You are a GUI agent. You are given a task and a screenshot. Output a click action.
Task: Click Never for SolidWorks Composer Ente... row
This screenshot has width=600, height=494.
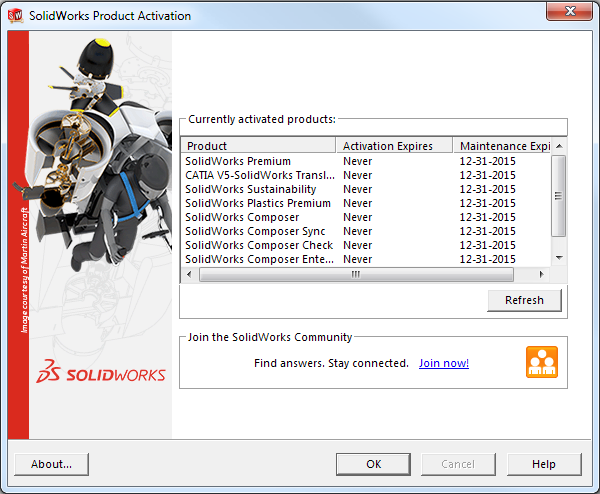click(357, 259)
